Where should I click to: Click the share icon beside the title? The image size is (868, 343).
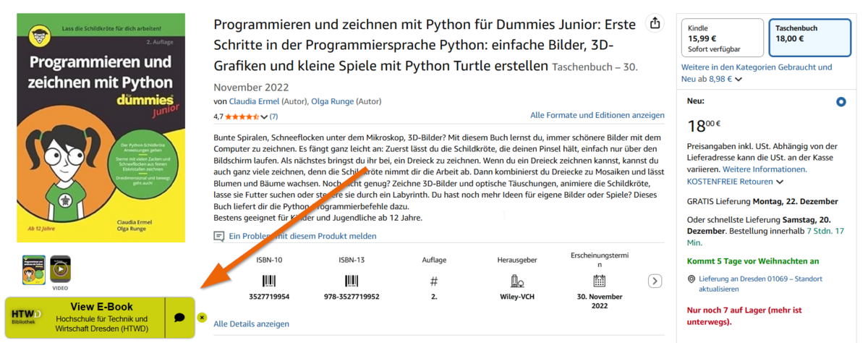pos(655,23)
